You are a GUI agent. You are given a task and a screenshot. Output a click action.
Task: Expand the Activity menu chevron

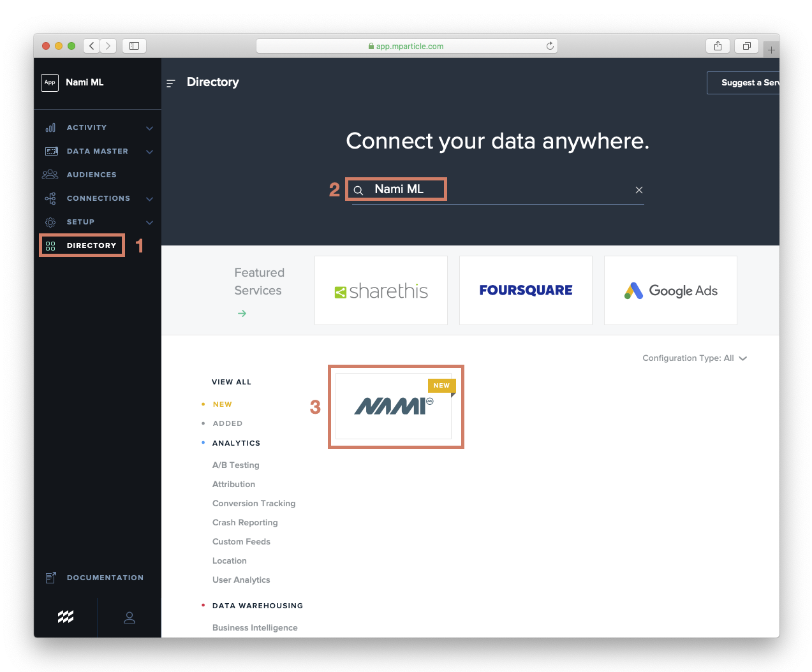coord(149,128)
